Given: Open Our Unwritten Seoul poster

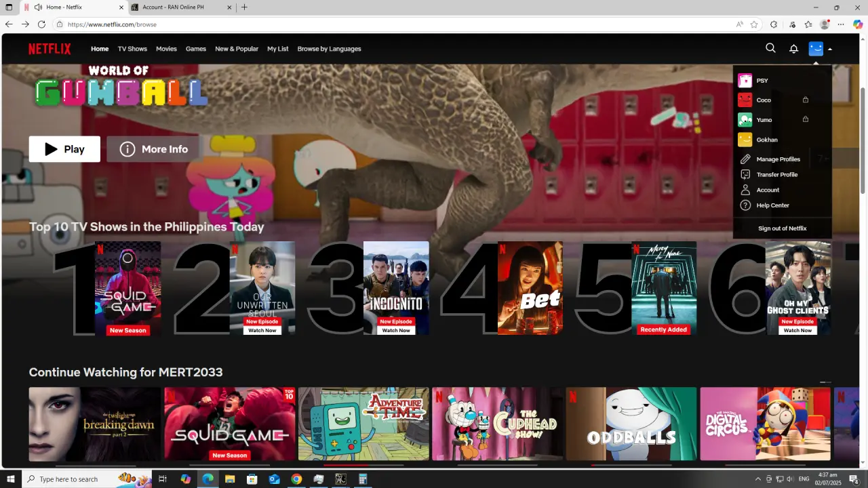Looking at the screenshot, I should pyautogui.click(x=262, y=288).
